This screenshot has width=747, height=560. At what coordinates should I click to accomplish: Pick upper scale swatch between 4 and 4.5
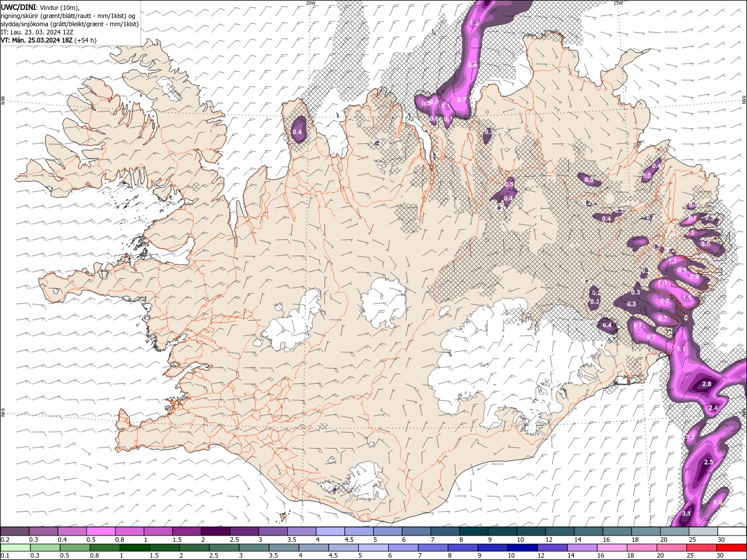330,531
